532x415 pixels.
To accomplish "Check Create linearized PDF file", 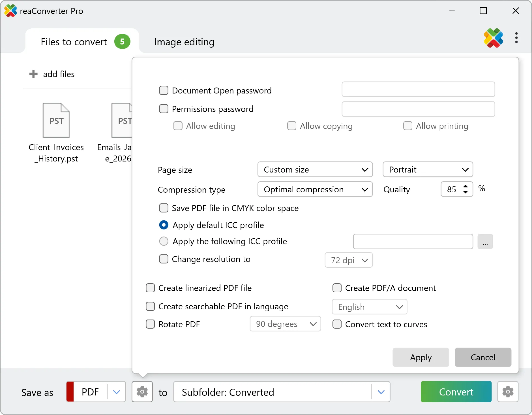I will [x=150, y=288].
